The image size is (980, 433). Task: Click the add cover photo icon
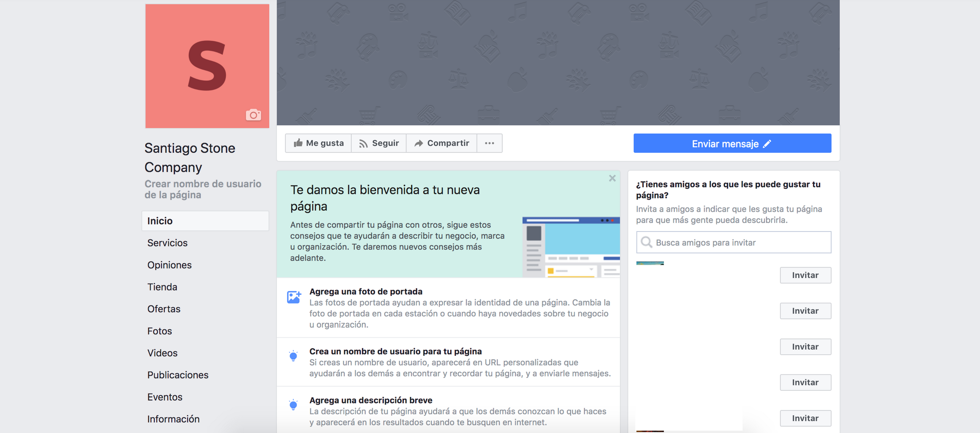[294, 297]
